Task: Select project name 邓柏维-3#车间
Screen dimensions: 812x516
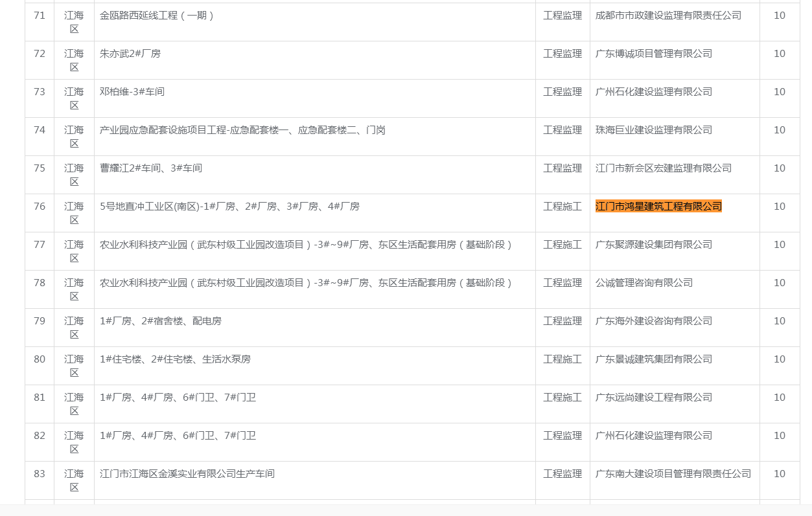Action: (x=132, y=92)
